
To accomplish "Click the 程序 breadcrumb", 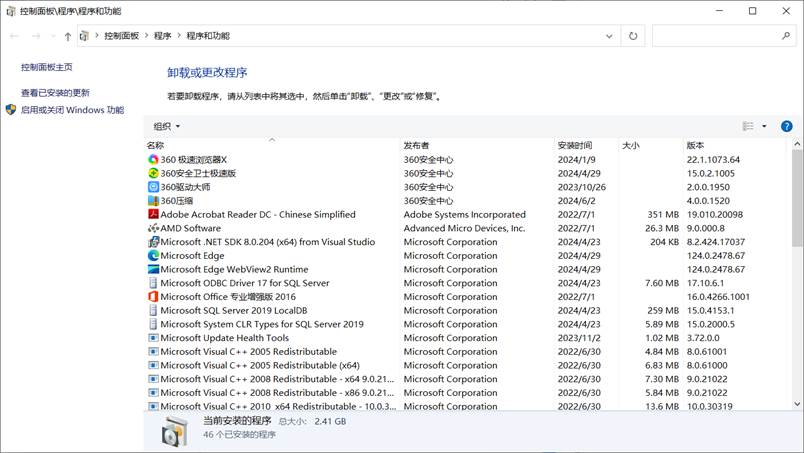I will 163,35.
